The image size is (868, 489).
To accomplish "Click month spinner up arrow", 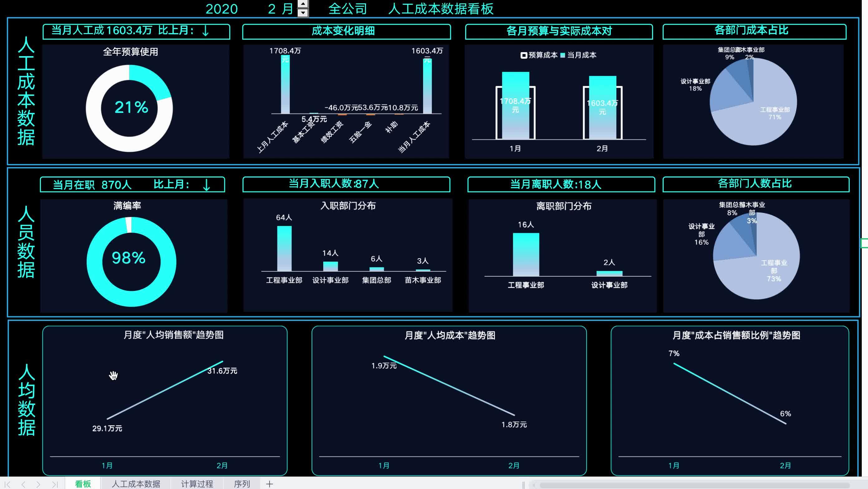I will tap(303, 4).
